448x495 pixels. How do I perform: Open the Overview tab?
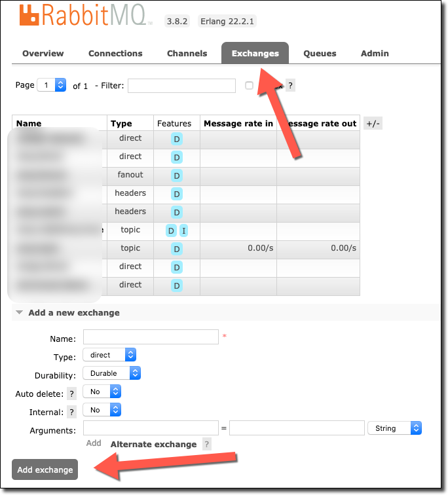click(x=43, y=53)
